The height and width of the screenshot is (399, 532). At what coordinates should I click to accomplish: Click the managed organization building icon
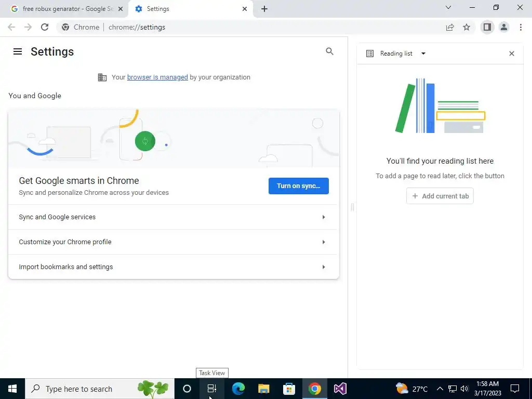(102, 77)
